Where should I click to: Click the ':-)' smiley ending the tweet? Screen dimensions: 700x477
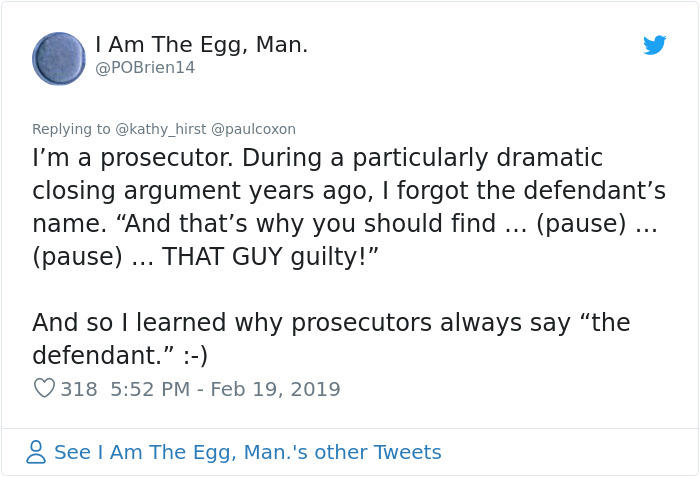[x=196, y=356]
